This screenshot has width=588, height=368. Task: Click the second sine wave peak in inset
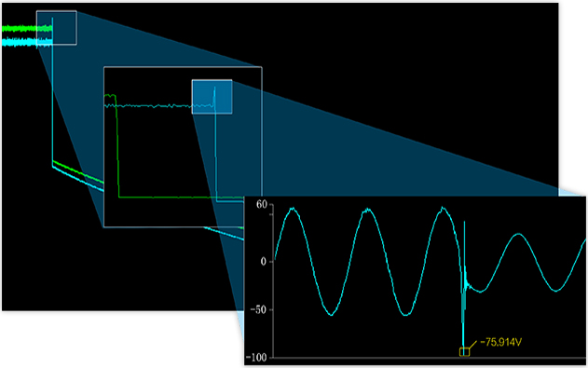point(367,211)
